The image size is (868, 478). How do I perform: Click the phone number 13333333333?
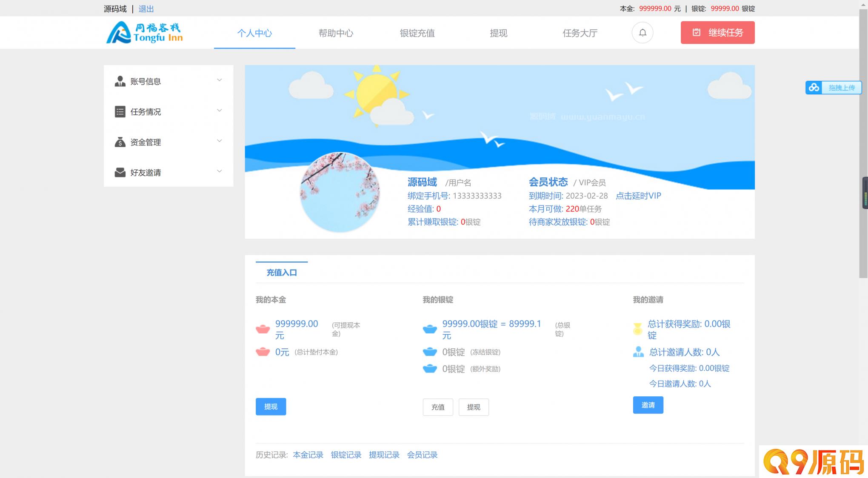477,196
